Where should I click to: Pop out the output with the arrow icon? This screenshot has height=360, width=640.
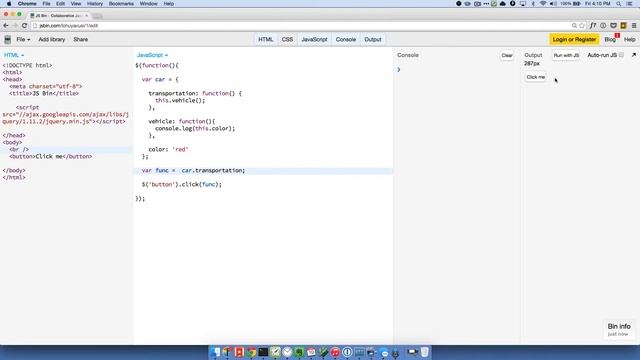coord(634,55)
